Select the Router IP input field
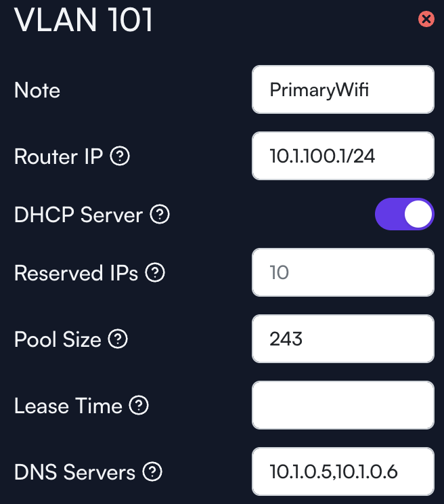The height and width of the screenshot is (504, 444). tap(343, 156)
